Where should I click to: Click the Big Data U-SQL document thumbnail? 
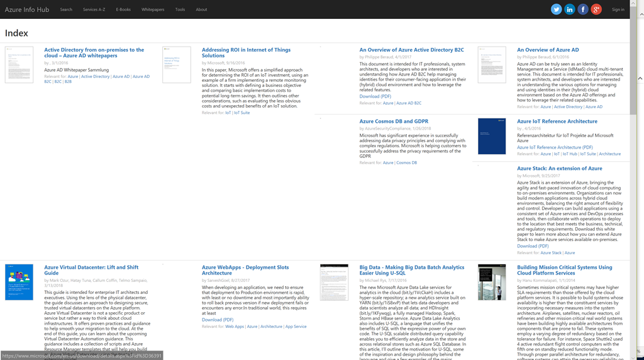click(334, 282)
